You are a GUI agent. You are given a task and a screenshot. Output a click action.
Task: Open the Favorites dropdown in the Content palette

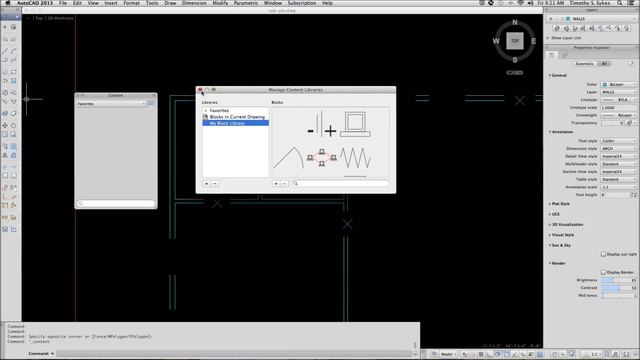111,104
